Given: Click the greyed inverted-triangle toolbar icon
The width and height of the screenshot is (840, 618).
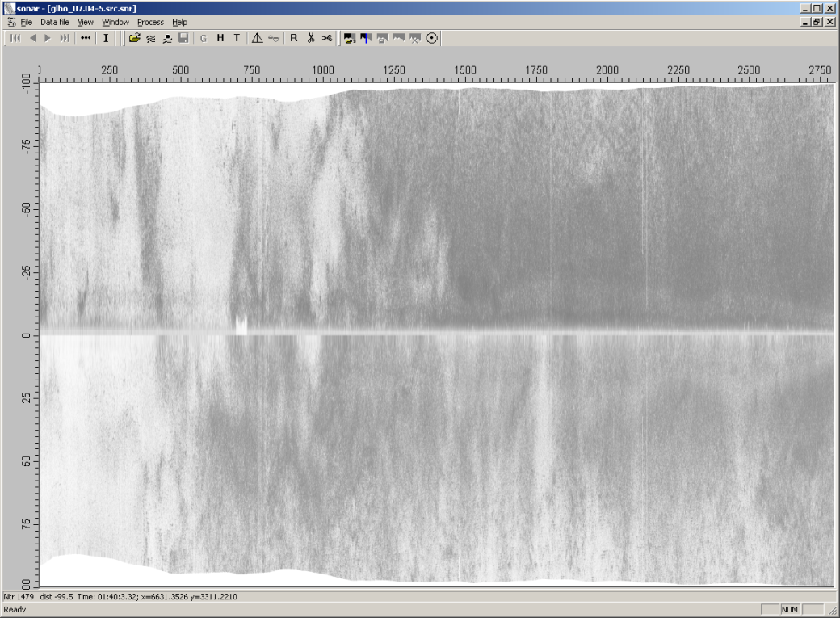Looking at the screenshot, I should click(x=274, y=38).
